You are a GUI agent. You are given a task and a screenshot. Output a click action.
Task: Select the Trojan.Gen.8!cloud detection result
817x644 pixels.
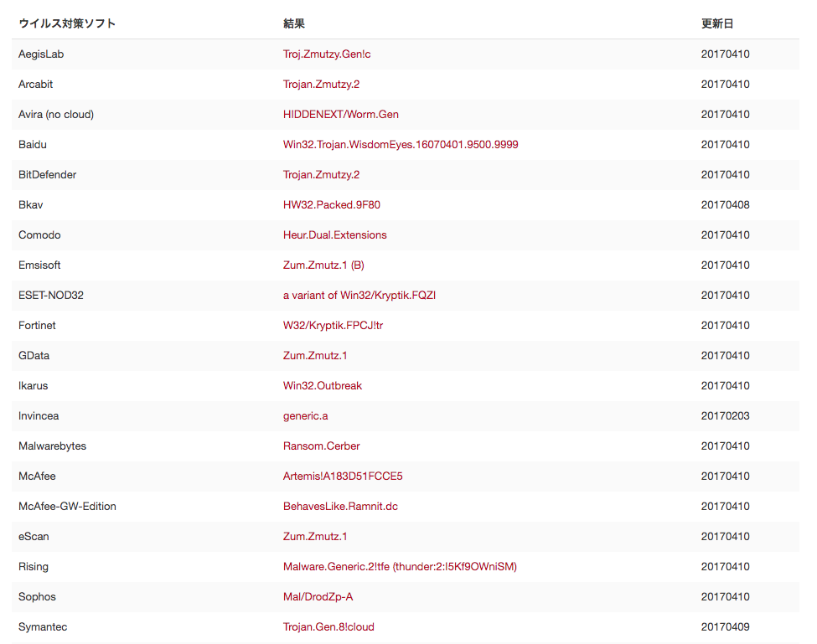[328, 628]
